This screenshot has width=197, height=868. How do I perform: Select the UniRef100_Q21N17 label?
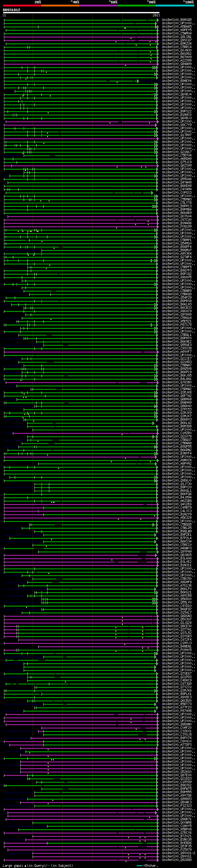pos(177,152)
